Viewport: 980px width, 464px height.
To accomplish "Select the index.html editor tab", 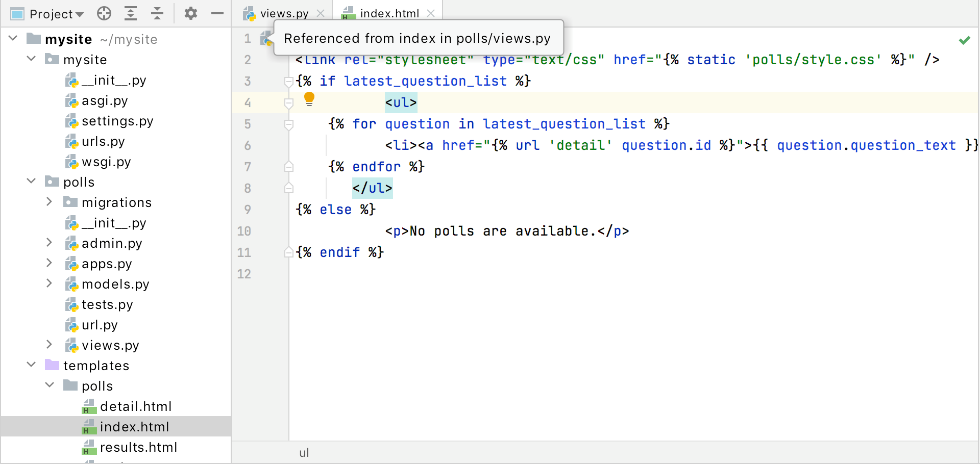I will pyautogui.click(x=389, y=13).
